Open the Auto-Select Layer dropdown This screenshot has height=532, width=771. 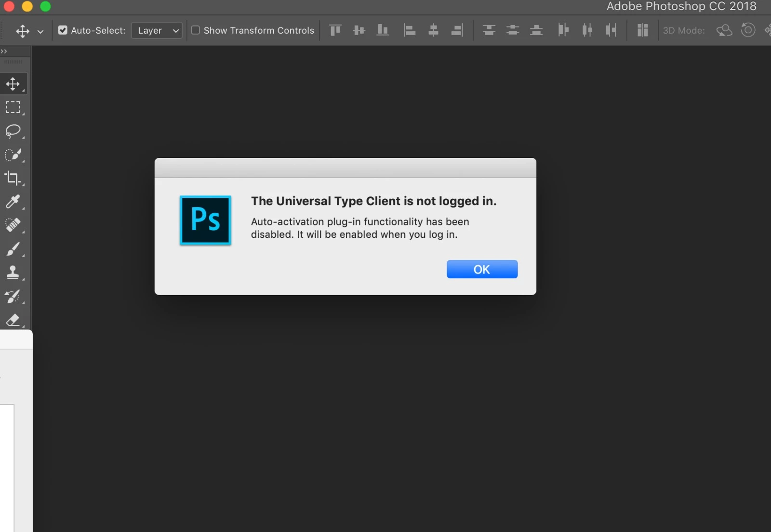(x=157, y=31)
